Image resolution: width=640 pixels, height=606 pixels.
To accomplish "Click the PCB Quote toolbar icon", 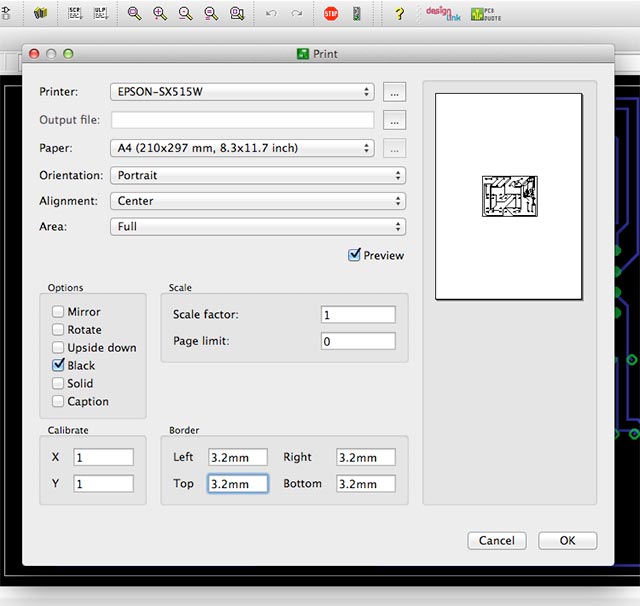I will 486,14.
